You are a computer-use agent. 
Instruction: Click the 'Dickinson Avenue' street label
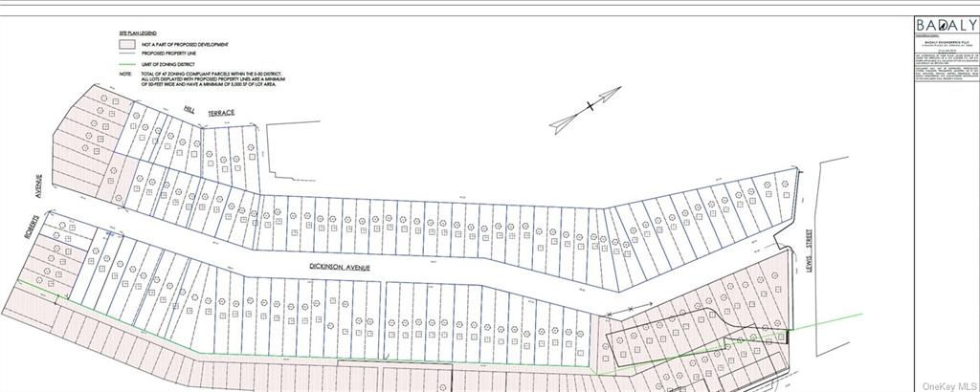coord(339,268)
